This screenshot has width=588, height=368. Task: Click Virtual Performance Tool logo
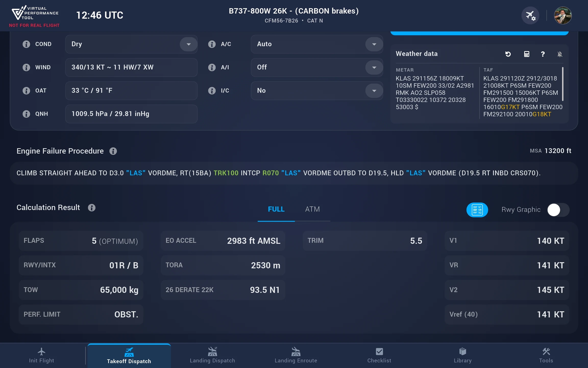click(x=35, y=13)
